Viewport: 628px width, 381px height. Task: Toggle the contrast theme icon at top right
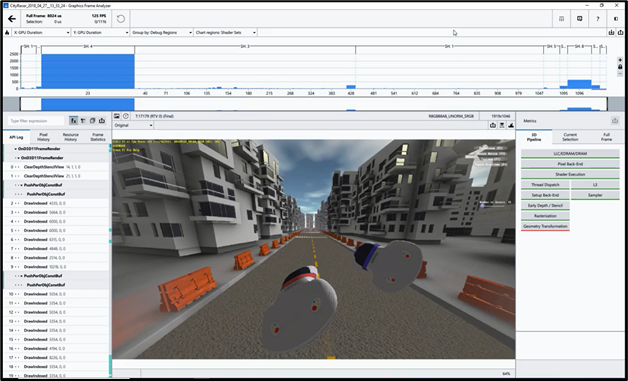click(x=616, y=18)
